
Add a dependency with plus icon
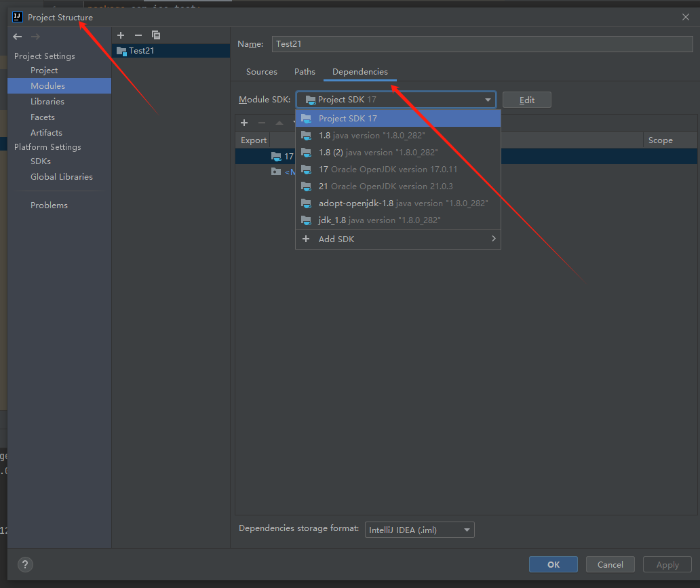244,123
